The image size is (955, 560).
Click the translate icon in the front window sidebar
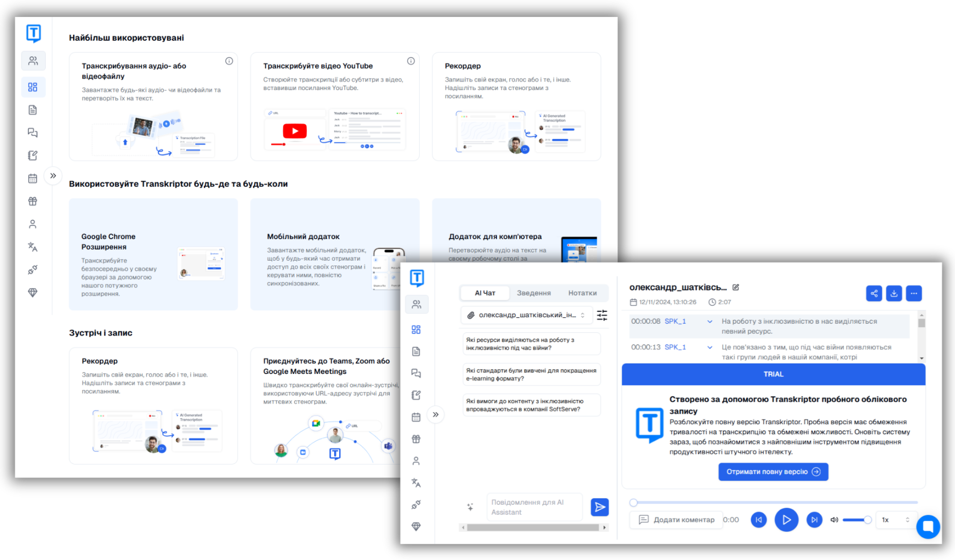coord(416,483)
